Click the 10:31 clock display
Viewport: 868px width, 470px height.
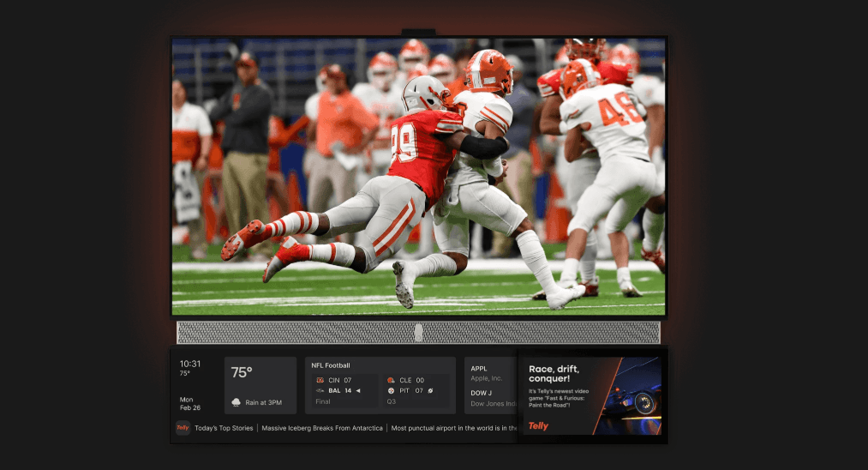click(190, 364)
